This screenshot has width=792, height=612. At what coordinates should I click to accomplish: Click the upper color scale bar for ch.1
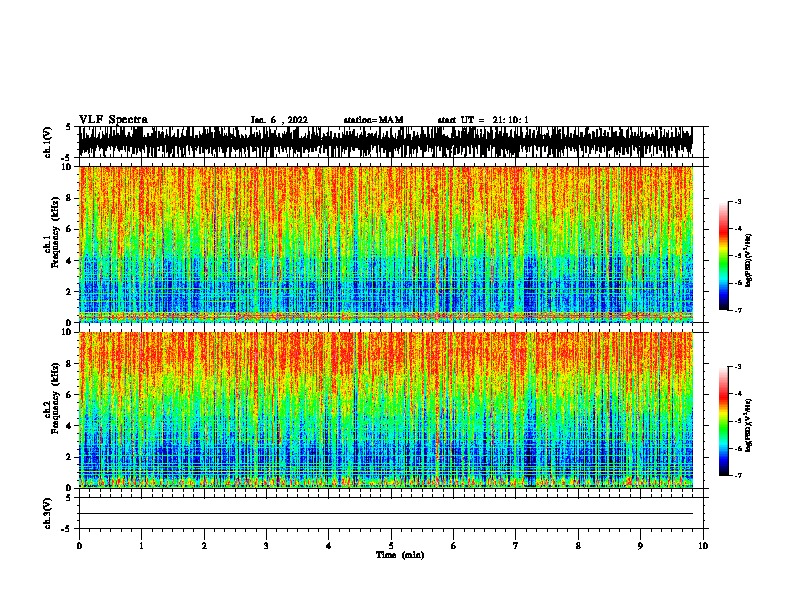(724, 256)
